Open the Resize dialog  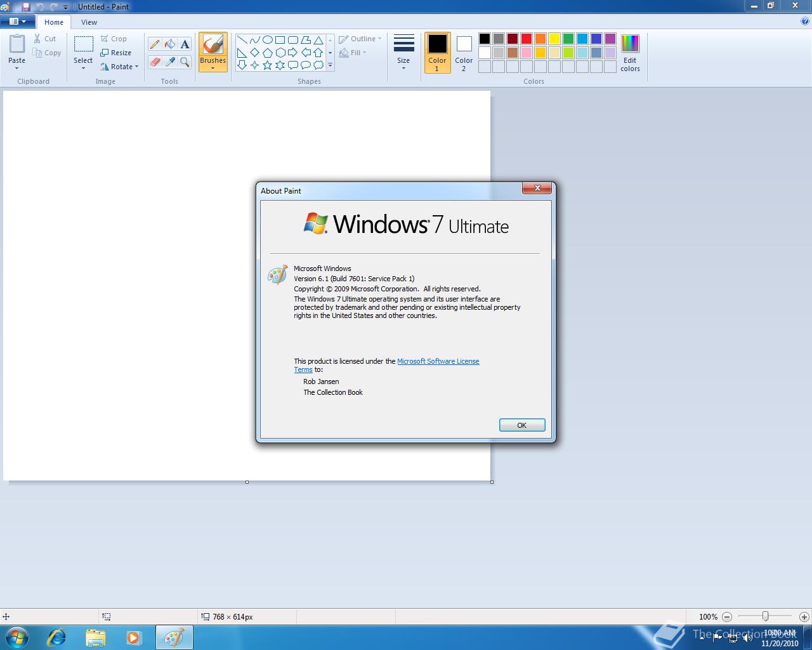tap(115, 53)
